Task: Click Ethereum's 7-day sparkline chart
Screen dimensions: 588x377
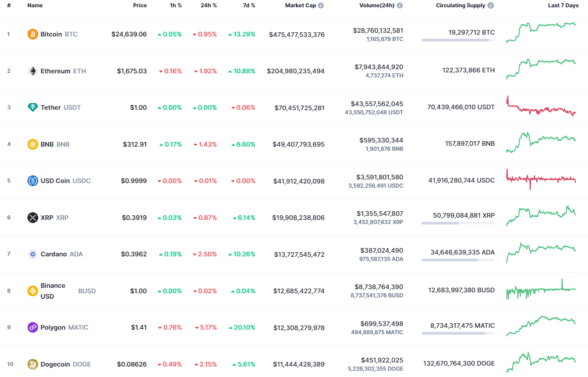Action: pos(541,70)
